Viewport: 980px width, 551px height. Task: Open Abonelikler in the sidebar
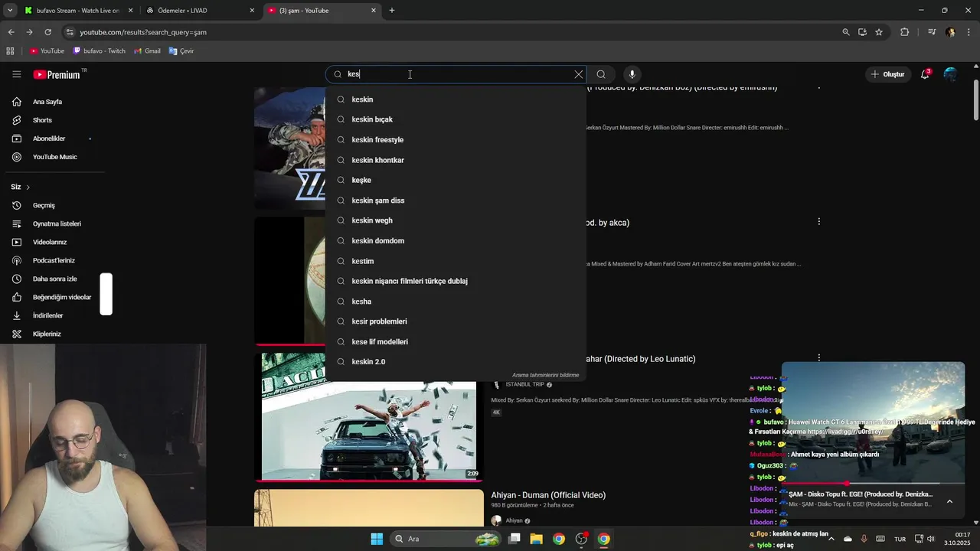coord(50,139)
